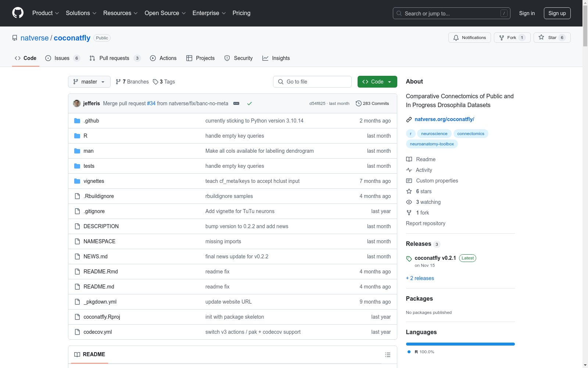Click the R folder icon
588x368 pixels.
pyautogui.click(x=77, y=136)
